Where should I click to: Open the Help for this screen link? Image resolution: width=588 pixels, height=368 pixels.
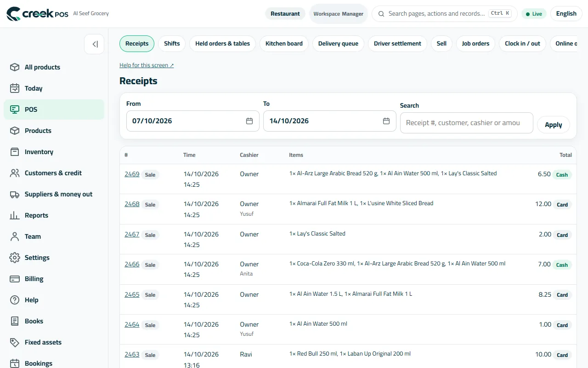[x=147, y=65]
